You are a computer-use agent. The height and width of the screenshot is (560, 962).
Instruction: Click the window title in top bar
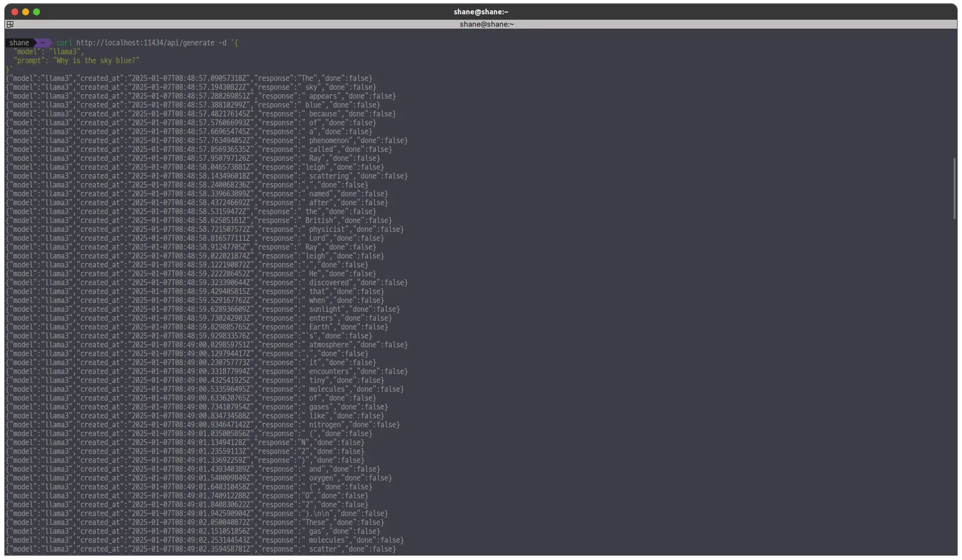pos(481,12)
